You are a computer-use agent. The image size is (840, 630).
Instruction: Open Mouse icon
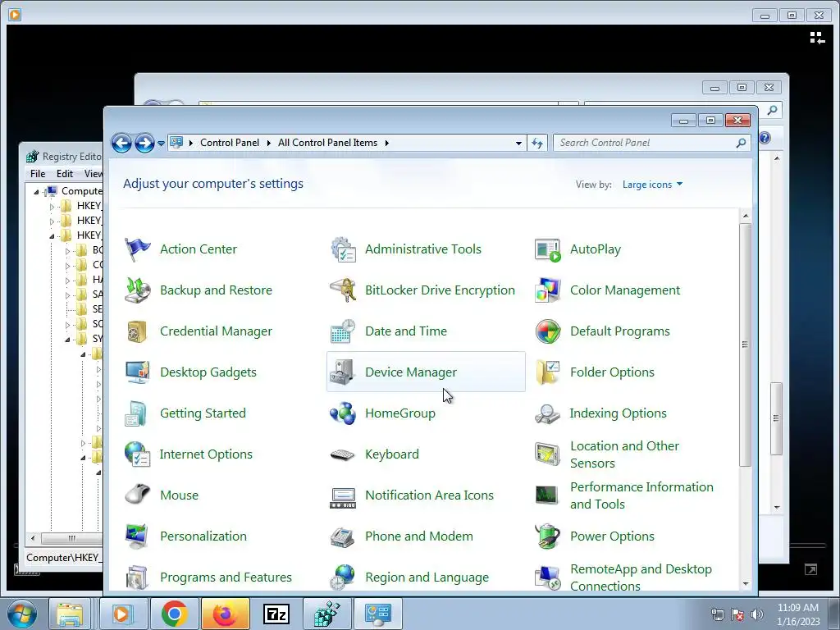137,495
